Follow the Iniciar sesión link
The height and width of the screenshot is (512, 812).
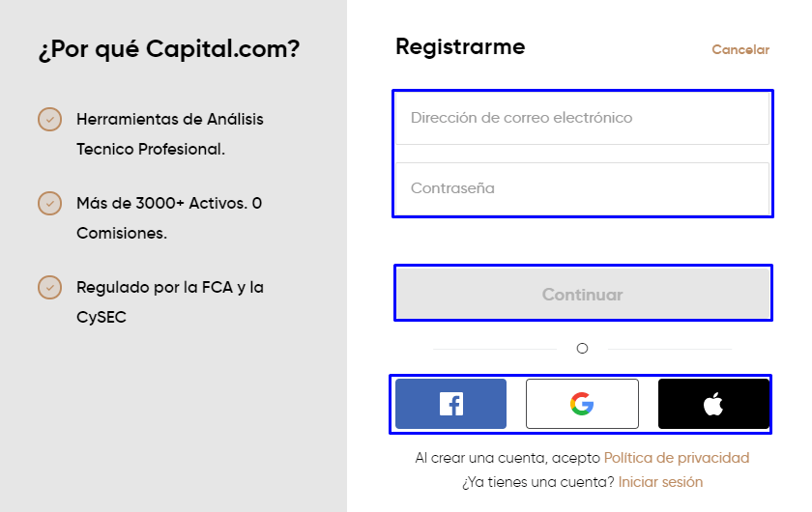tap(661, 482)
